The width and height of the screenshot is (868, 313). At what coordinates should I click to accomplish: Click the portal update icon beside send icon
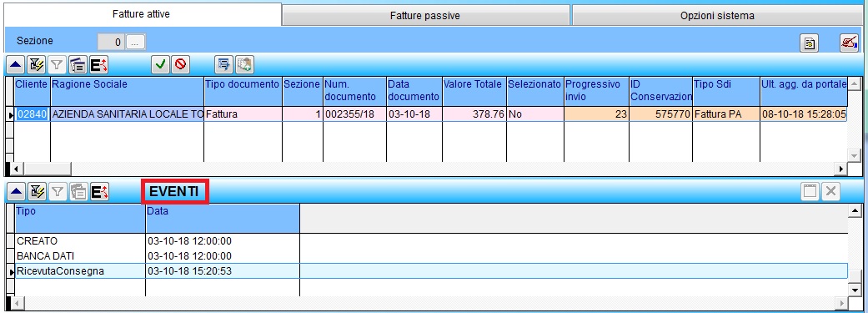click(x=244, y=65)
